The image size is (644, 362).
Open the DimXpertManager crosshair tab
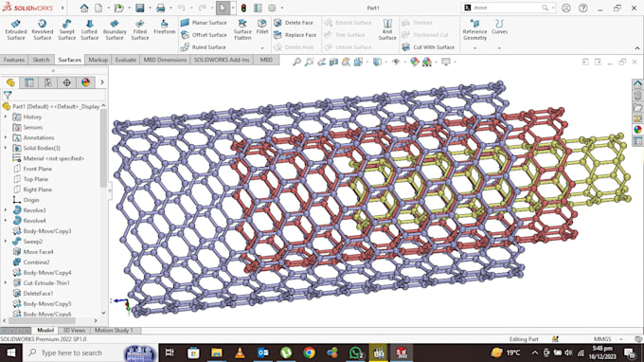tap(66, 82)
